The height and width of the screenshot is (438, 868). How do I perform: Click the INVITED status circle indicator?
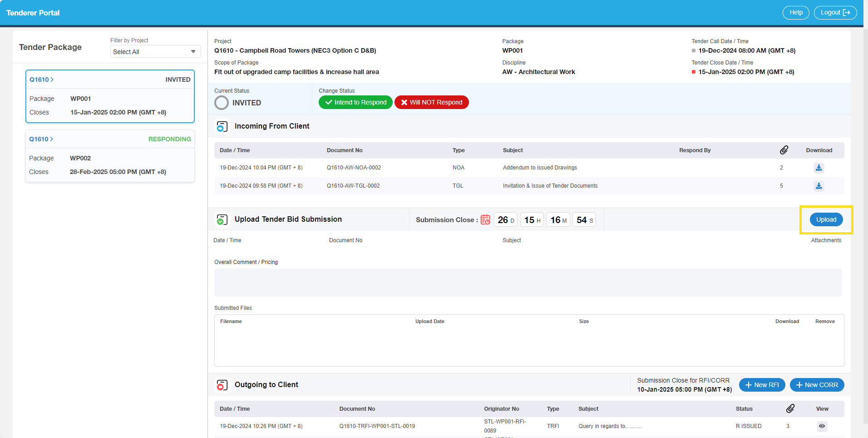(222, 103)
